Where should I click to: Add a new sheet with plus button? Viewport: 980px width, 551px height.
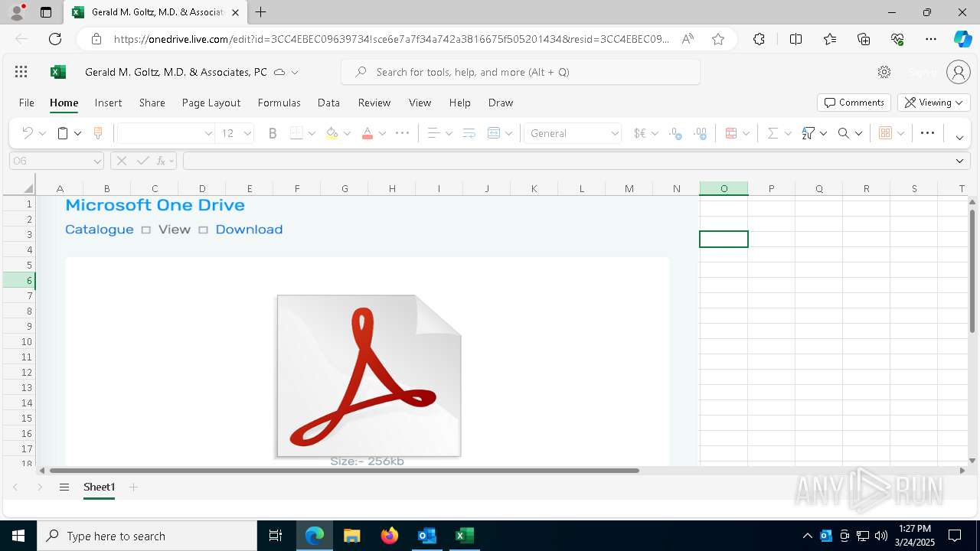[x=133, y=487]
